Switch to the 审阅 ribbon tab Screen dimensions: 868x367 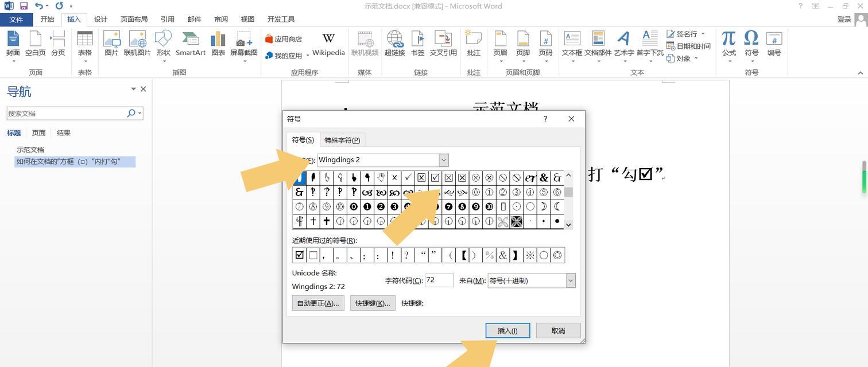pyautogui.click(x=221, y=19)
